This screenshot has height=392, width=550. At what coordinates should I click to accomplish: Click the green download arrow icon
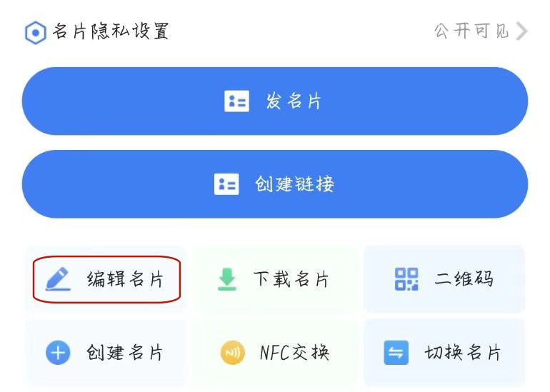pyautogui.click(x=227, y=279)
